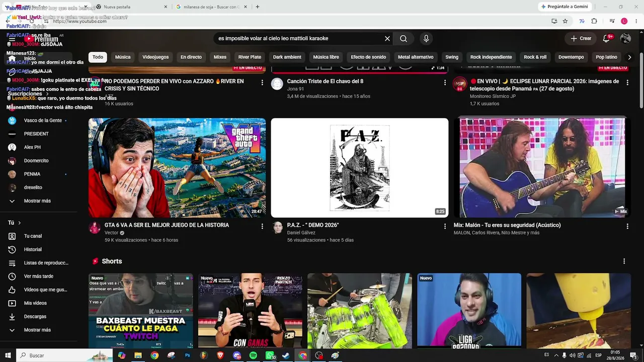Show more filter chips with right arrow
This screenshot has height=362, width=644.
(629, 57)
